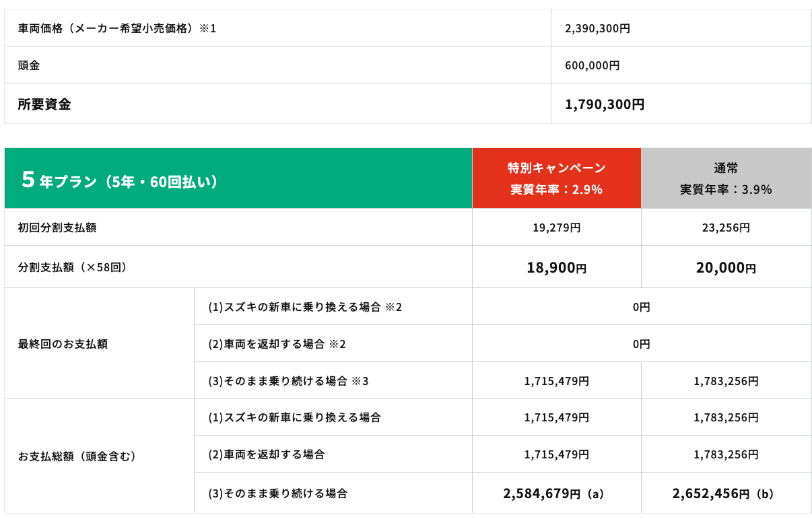This screenshot has width=812, height=519.
Task: Click the vehicle price 2,390,300円 value
Action: click(x=597, y=28)
